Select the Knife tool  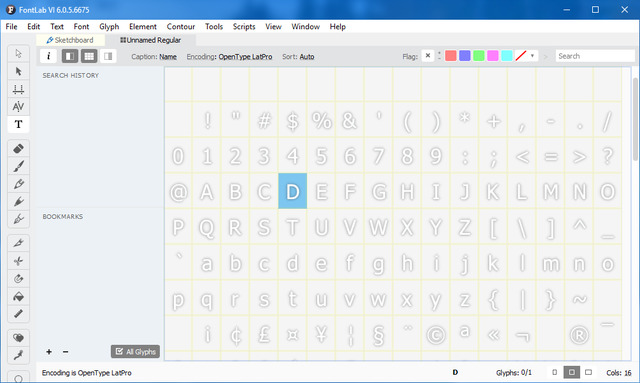18,243
